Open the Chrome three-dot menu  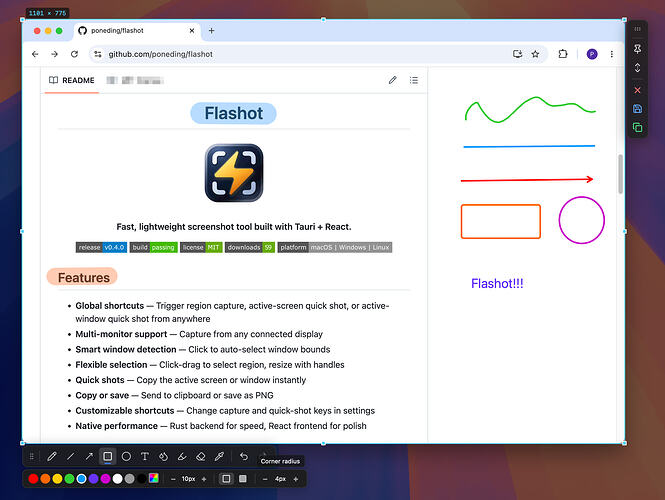pos(612,54)
